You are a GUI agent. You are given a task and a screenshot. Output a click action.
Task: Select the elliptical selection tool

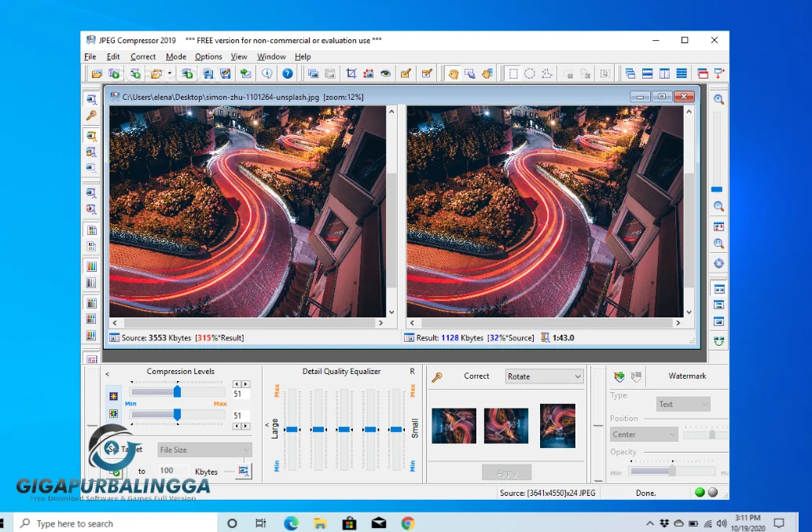coord(530,74)
